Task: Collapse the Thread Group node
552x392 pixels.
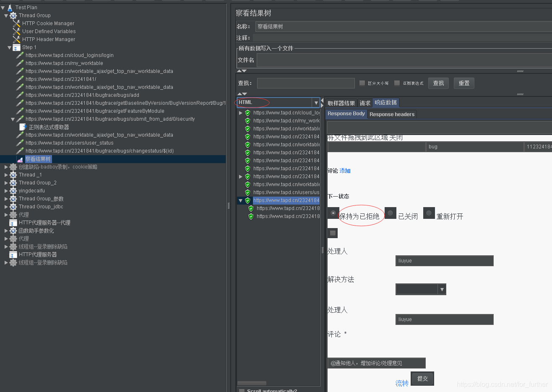Action: click(x=6, y=16)
